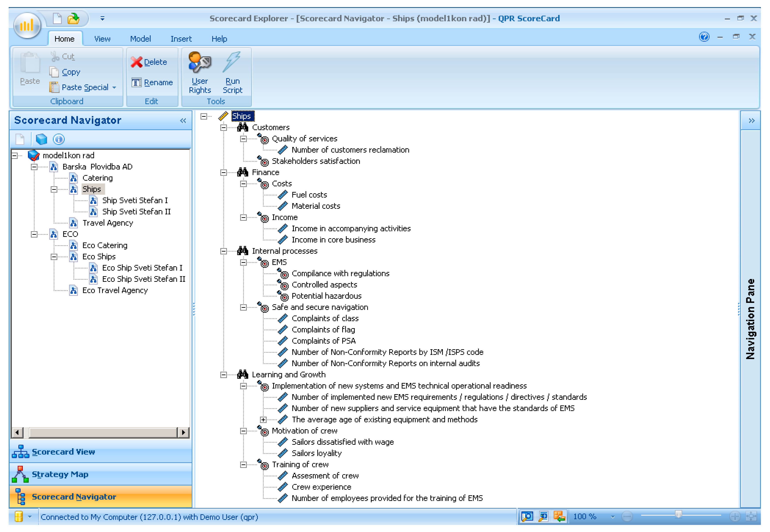
Task: Click the info icon in navigator toolbar
Action: [x=59, y=139]
